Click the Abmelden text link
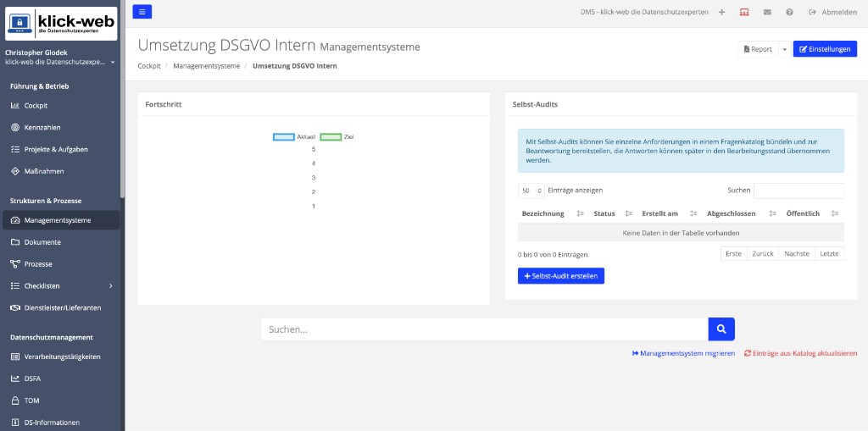 point(839,12)
